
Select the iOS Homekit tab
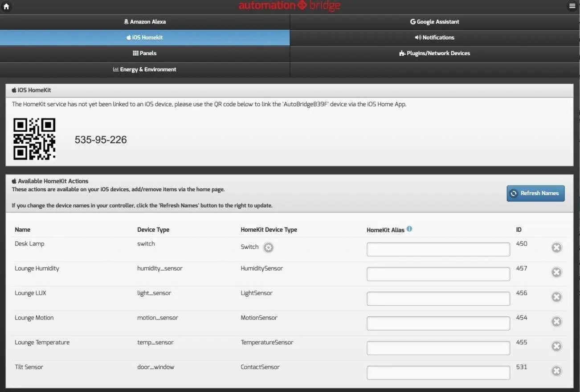tap(145, 37)
